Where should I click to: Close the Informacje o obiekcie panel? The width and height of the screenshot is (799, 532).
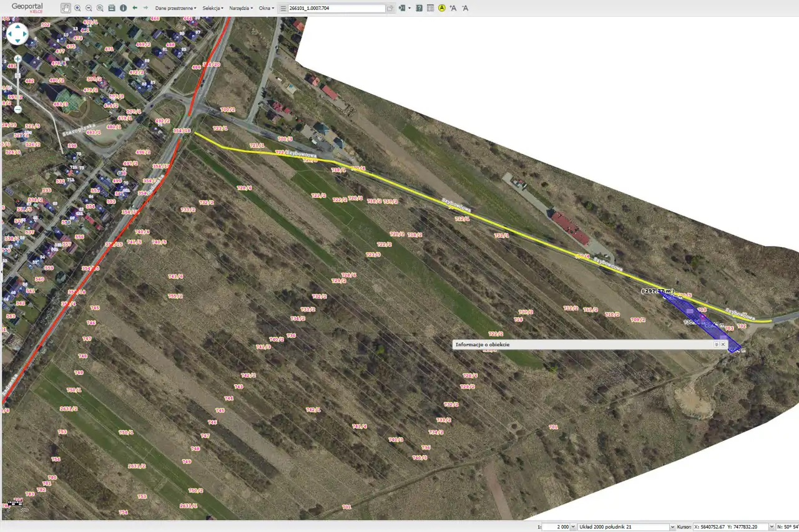click(x=723, y=344)
